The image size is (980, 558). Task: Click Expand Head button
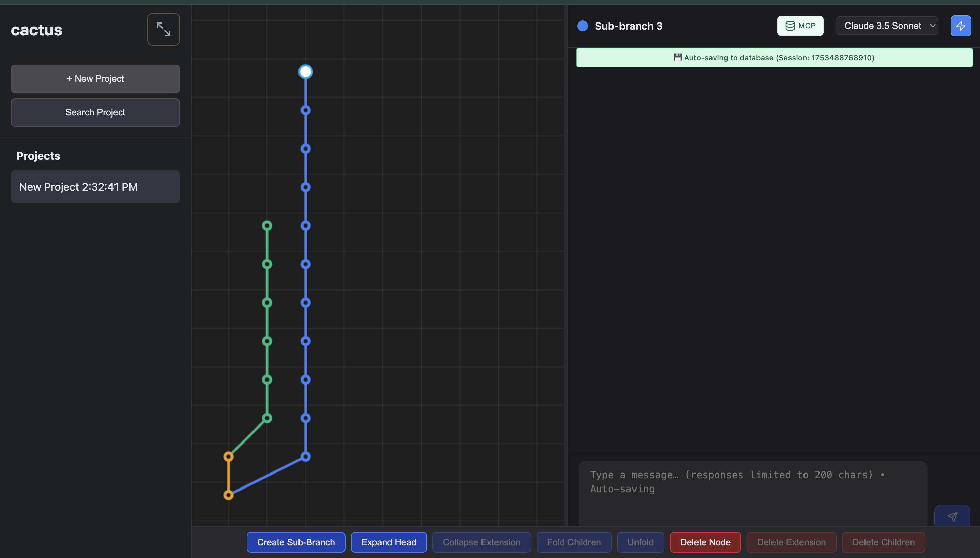388,542
